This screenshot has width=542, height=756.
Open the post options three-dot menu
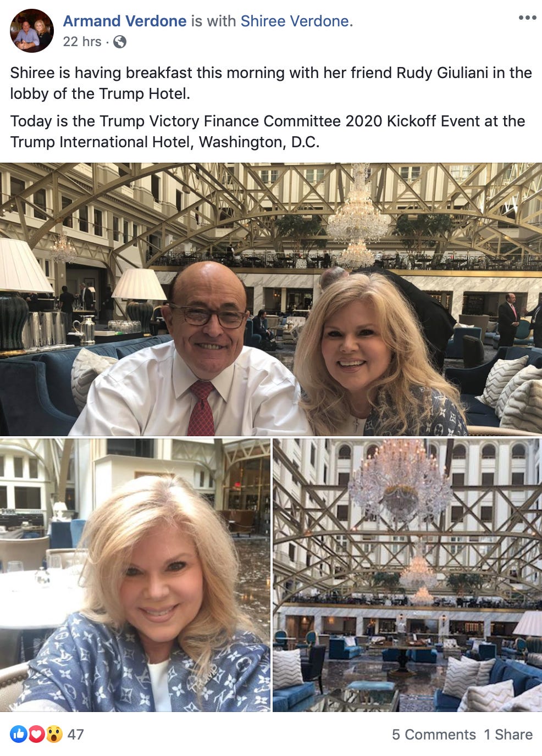(527, 18)
